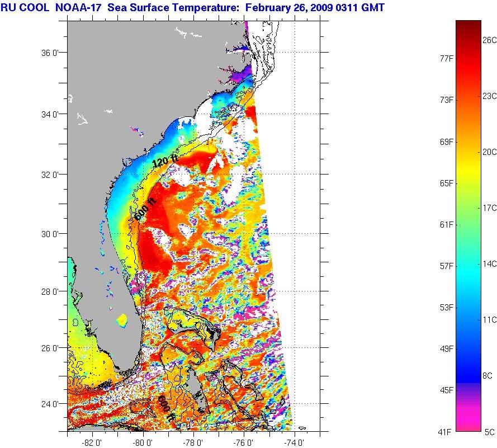497x448 pixels.
Task: Click the '28 0'' latitude label
Action: pos(50,292)
